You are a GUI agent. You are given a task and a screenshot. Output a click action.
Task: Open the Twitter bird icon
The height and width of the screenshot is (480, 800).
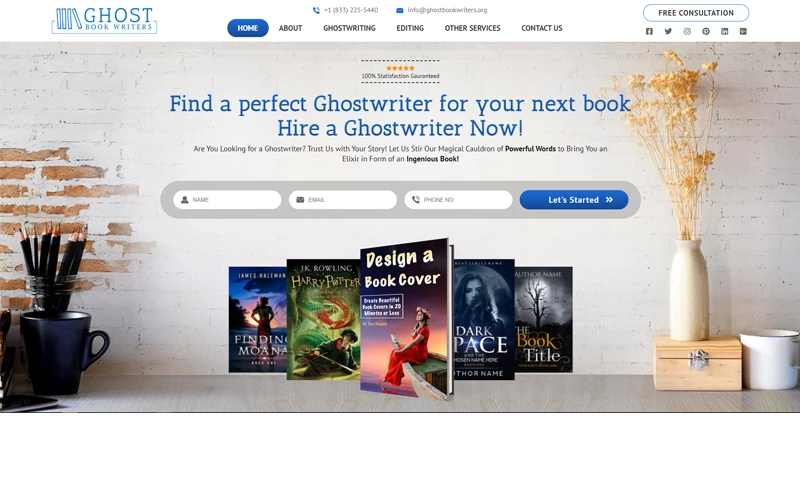[668, 31]
